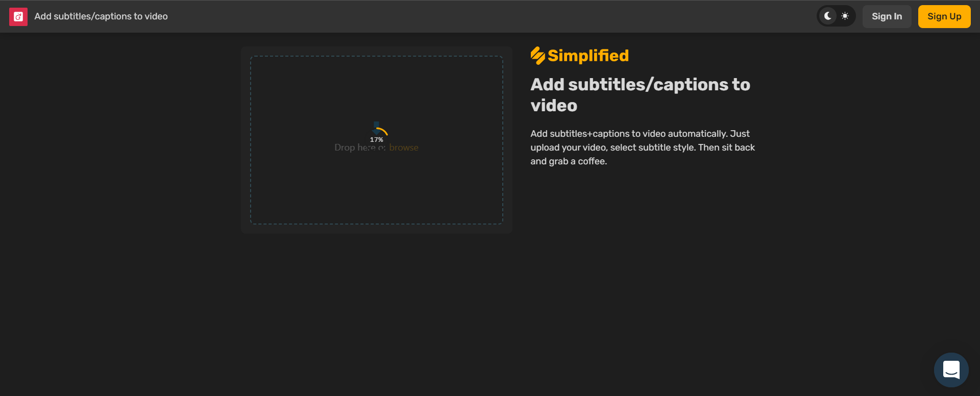980x396 pixels.
Task: Select the moon dark mode icon
Action: (827, 16)
